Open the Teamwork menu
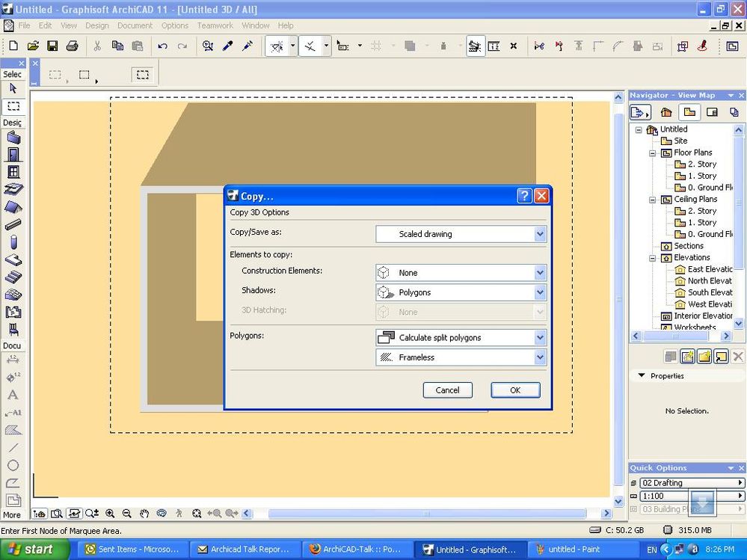 [215, 25]
